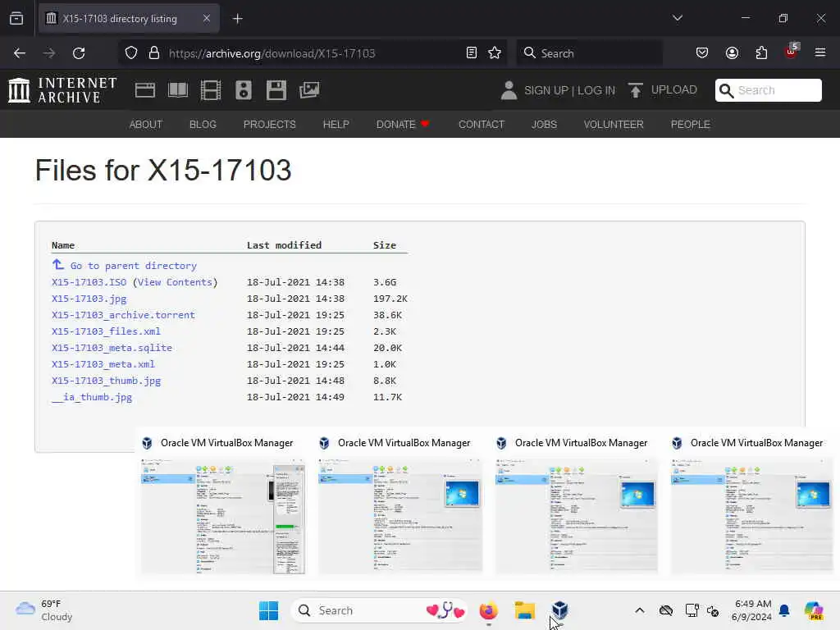This screenshot has height=630, width=840.
Task: Open the BLOG menu item
Action: click(x=203, y=125)
